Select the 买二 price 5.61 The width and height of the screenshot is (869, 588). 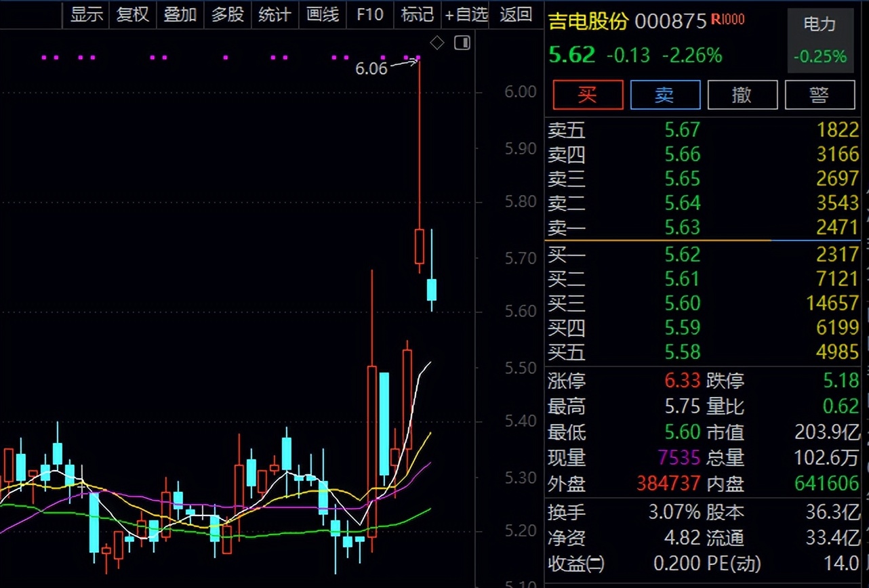point(682,278)
